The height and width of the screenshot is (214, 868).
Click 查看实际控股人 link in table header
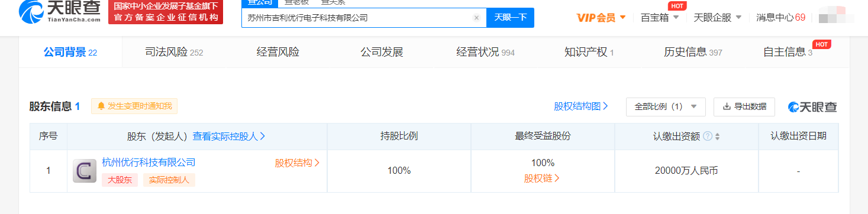point(229,136)
